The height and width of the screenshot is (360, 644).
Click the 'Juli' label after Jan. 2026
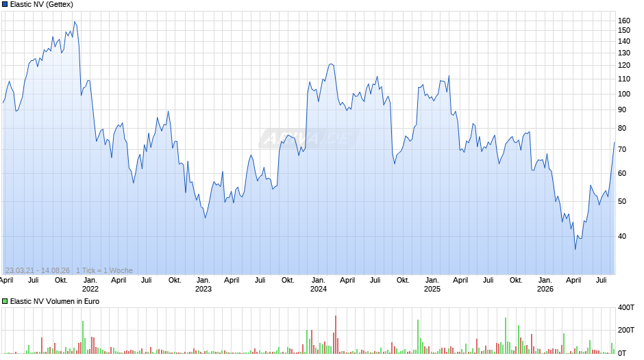(x=602, y=281)
